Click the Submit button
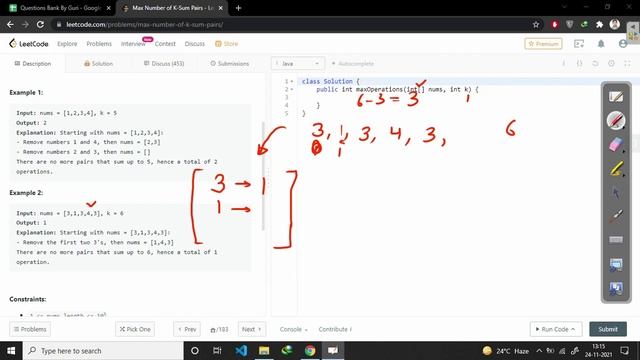The image size is (640, 360). click(x=608, y=329)
